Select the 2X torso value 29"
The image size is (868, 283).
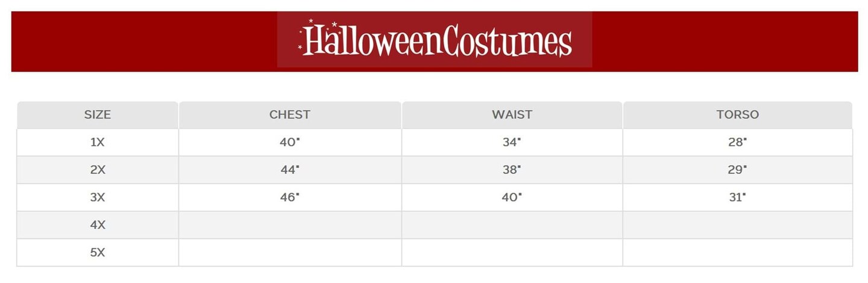pyautogui.click(x=737, y=170)
